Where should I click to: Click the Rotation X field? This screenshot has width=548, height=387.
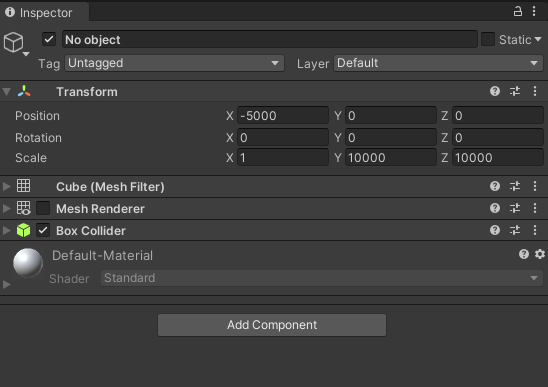283,137
